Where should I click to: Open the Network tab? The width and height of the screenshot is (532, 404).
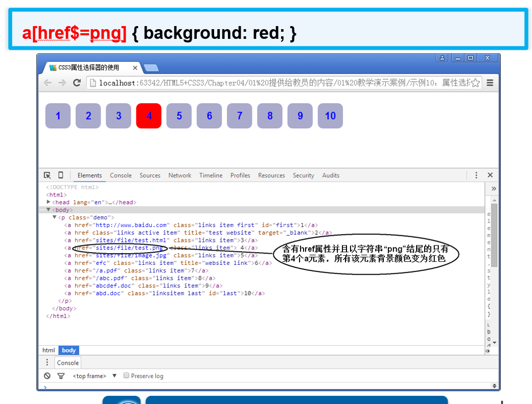(180, 175)
